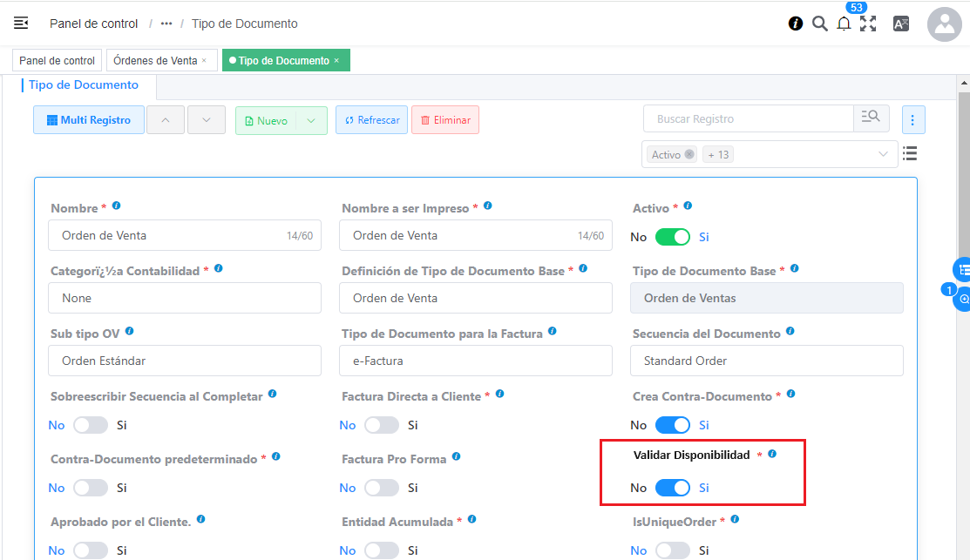The width and height of the screenshot is (970, 560).
Task: Click the info icon beside Nombre label
Action: 117,206
